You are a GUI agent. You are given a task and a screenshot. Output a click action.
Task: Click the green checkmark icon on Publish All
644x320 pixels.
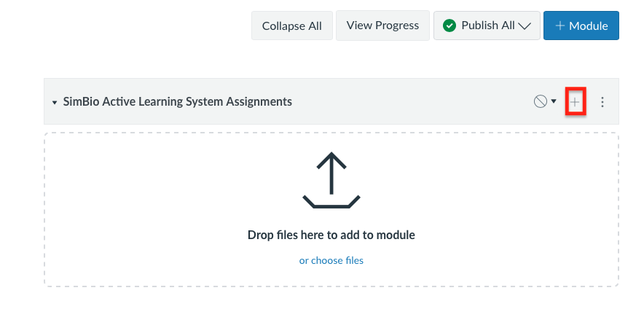point(449,26)
